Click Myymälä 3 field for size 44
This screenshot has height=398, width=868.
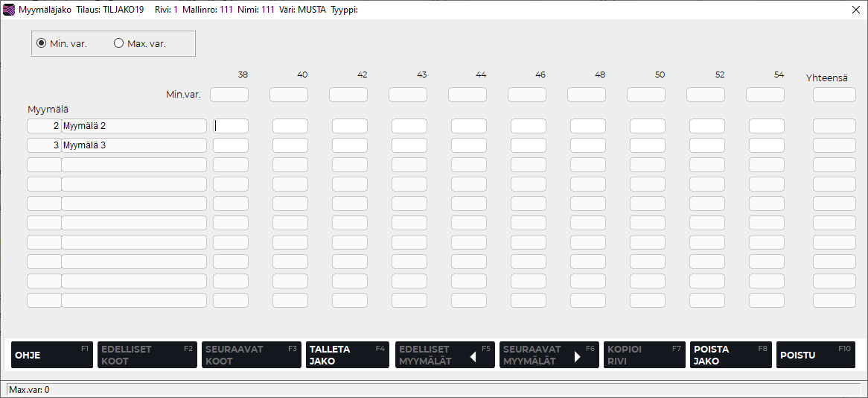[x=469, y=145]
